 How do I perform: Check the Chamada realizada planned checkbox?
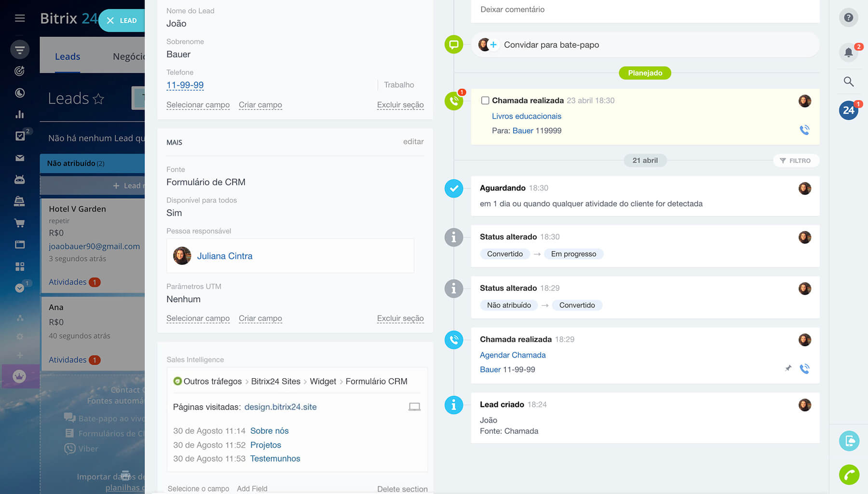(x=485, y=100)
